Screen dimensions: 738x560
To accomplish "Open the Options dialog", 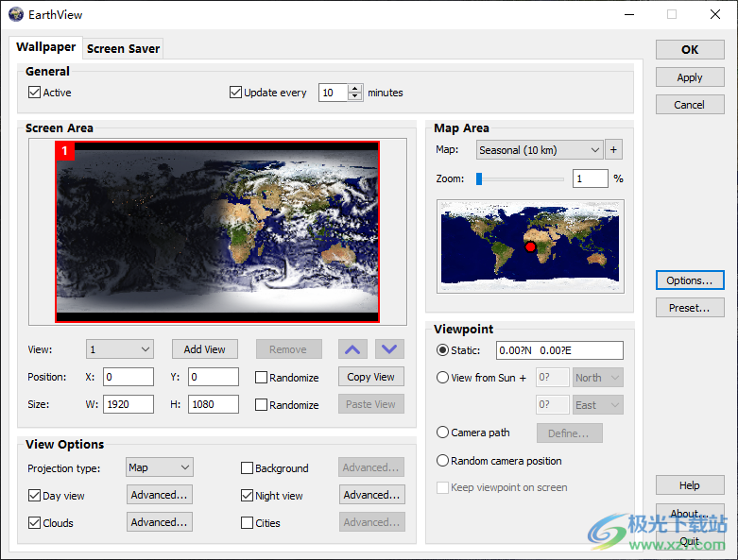I will tap(690, 280).
